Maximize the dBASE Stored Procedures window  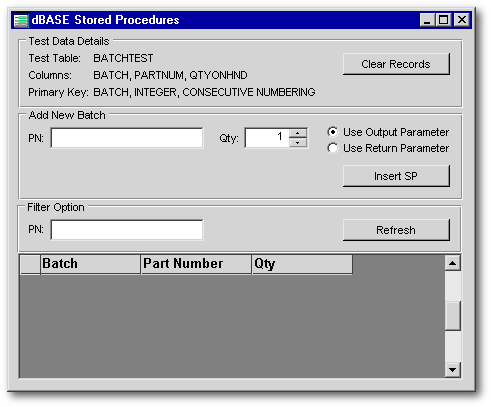tap(443, 20)
